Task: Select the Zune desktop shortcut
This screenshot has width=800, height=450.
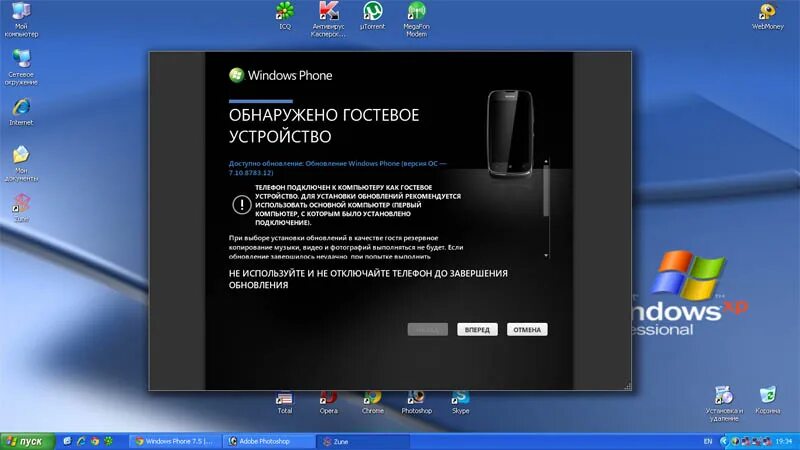Action: [21, 207]
